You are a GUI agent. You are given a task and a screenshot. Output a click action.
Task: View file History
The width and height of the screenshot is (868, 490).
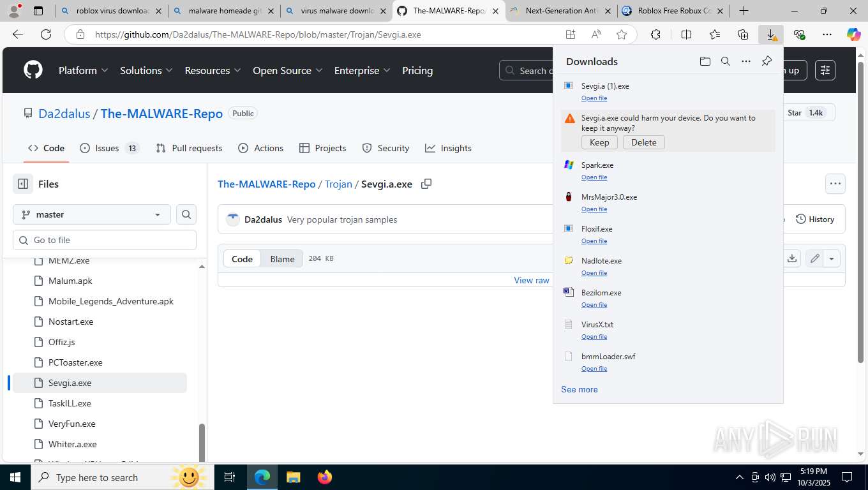(x=815, y=219)
